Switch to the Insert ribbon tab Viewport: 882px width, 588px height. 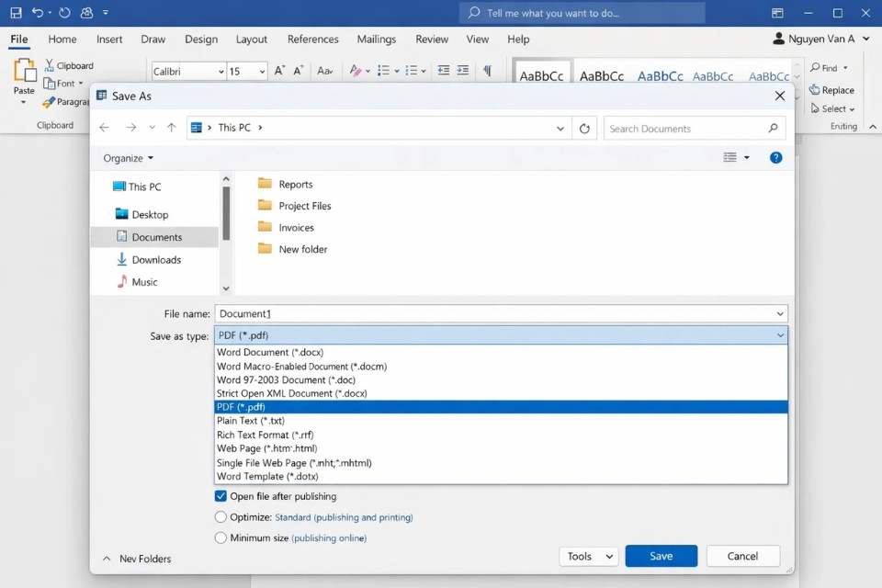(x=109, y=40)
